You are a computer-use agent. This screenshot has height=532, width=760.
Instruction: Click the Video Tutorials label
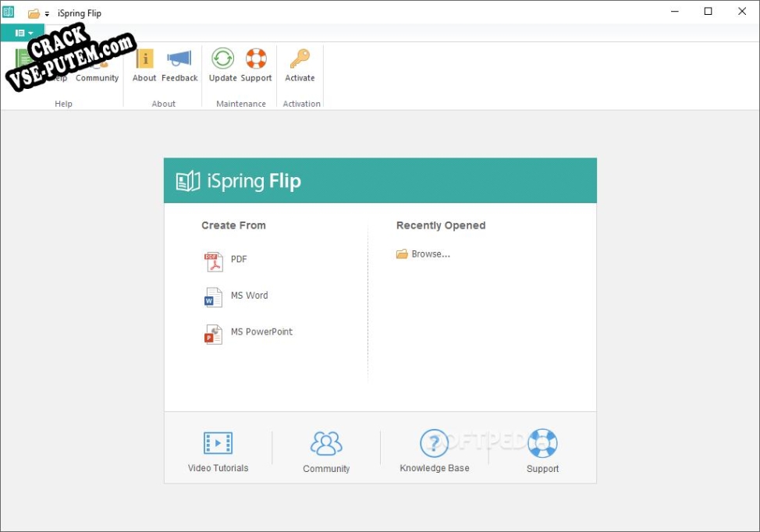(218, 468)
